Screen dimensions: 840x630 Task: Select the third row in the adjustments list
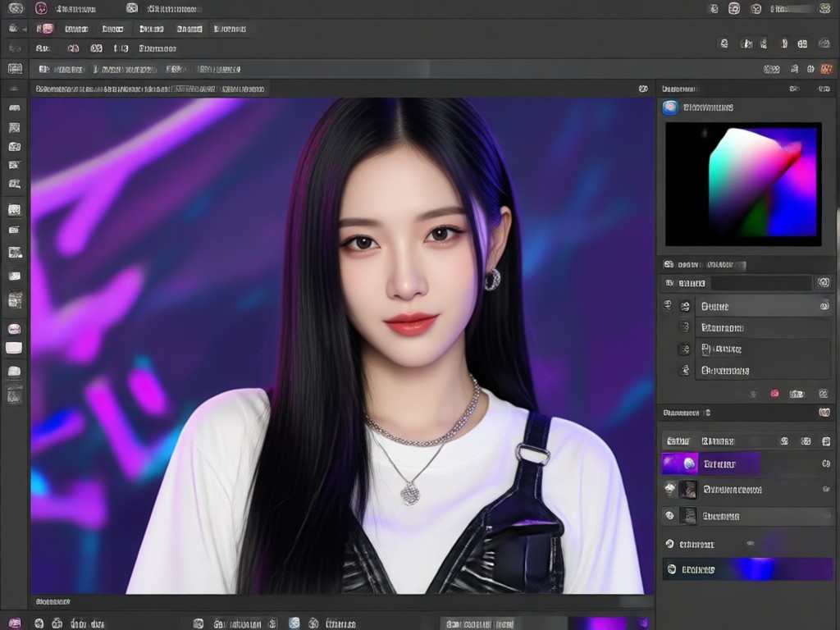click(763, 349)
